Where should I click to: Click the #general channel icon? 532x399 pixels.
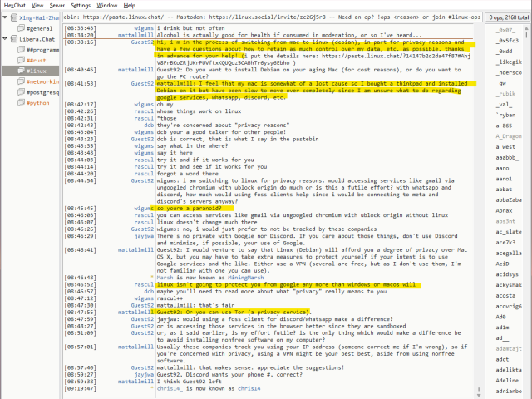[x=19, y=27]
